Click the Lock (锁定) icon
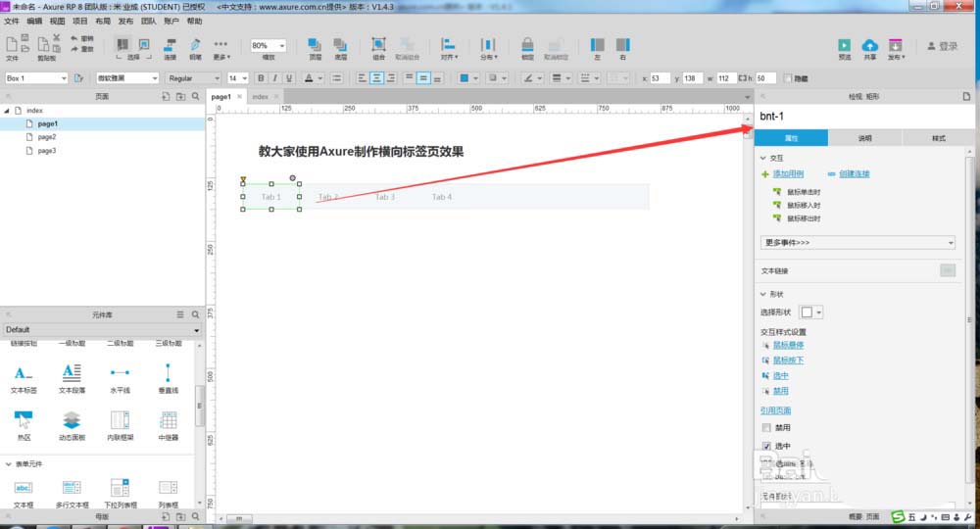The width and height of the screenshot is (980, 529). (x=527, y=44)
